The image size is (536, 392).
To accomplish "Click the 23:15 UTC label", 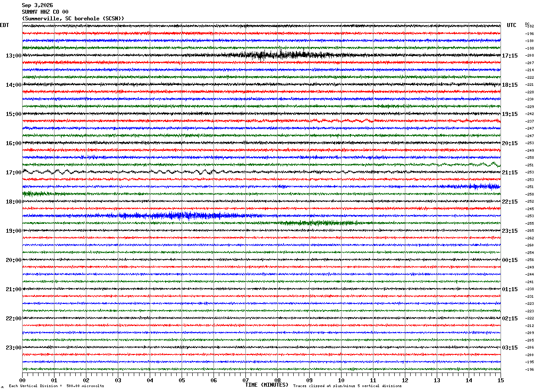I will click(x=509, y=231).
